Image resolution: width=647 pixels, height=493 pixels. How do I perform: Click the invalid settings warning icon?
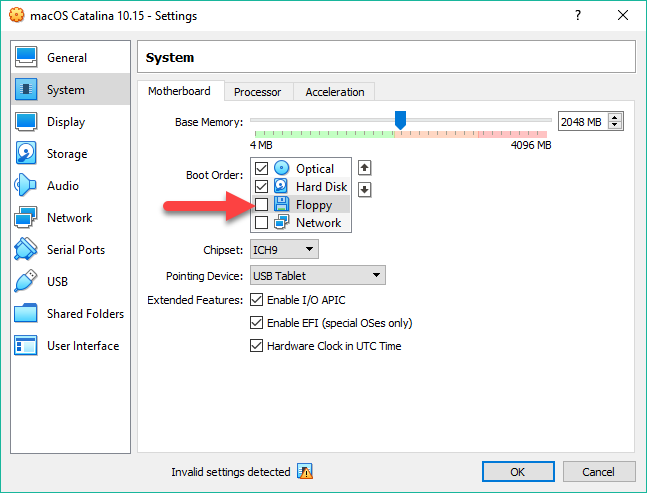(305, 472)
